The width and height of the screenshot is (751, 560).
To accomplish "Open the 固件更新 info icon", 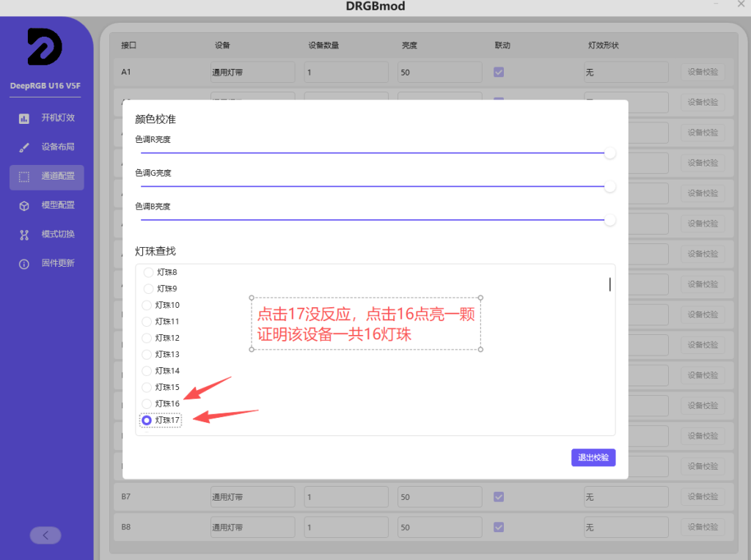I will (x=24, y=264).
